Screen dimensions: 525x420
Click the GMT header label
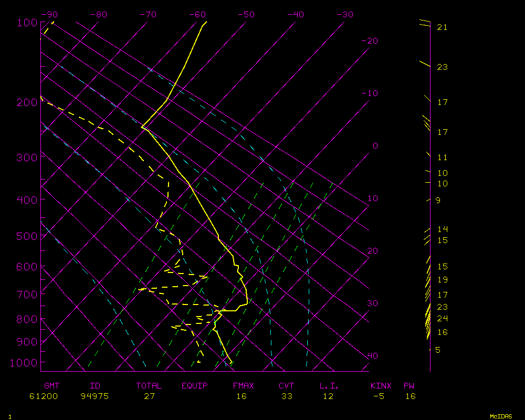tap(51, 386)
